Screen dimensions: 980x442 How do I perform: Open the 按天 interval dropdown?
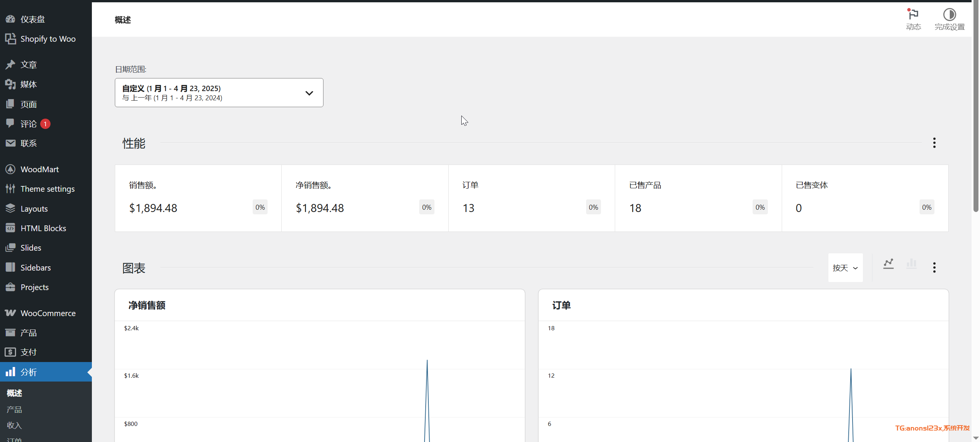845,268
